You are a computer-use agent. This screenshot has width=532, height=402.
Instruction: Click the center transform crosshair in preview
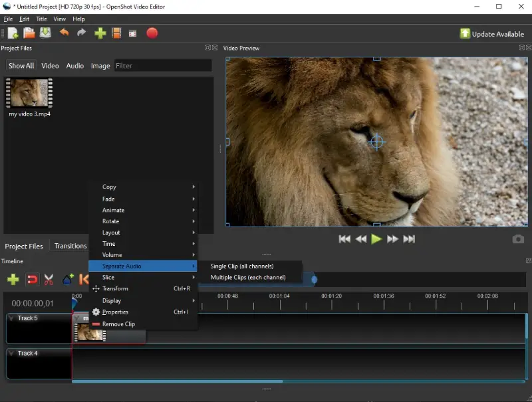pos(376,142)
